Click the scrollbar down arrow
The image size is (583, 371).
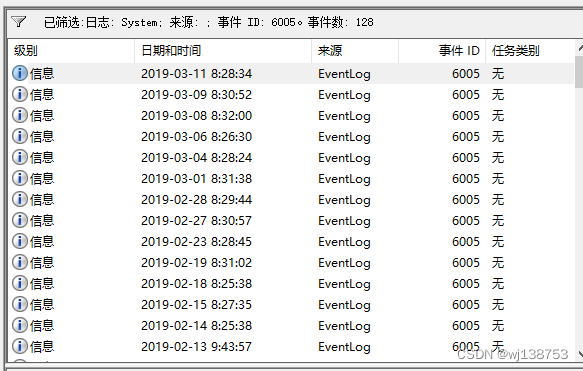coord(579,353)
